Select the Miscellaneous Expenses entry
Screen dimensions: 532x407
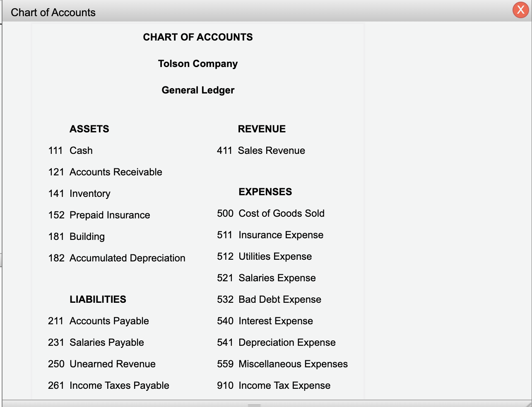[x=282, y=364]
